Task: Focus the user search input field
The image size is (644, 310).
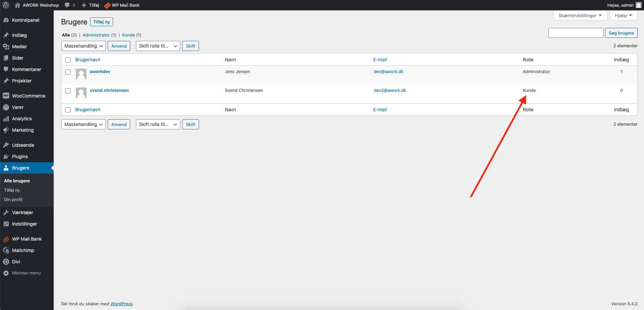Action: 576,33
